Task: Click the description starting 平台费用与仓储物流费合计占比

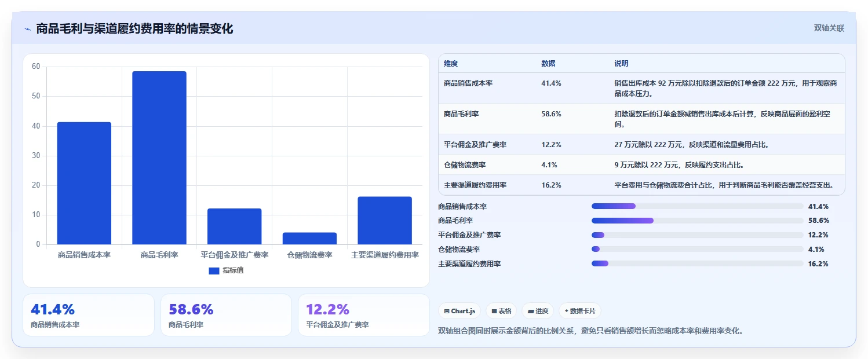Action: pos(724,185)
